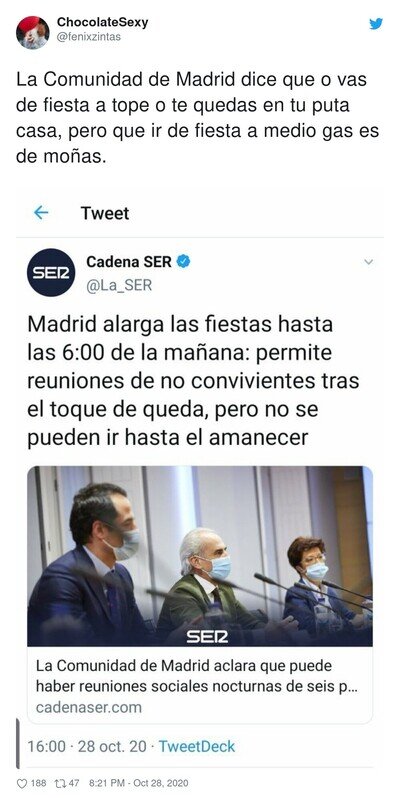Viewport: 400px width, 798px height.
Task: Click the Cadena SER logo avatar
Action: tap(51, 272)
